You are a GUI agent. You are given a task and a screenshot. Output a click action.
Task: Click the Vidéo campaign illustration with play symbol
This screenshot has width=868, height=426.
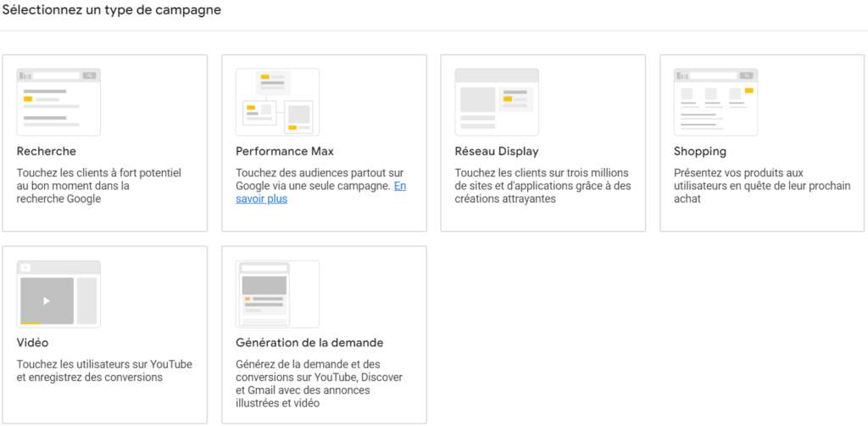[x=58, y=294]
